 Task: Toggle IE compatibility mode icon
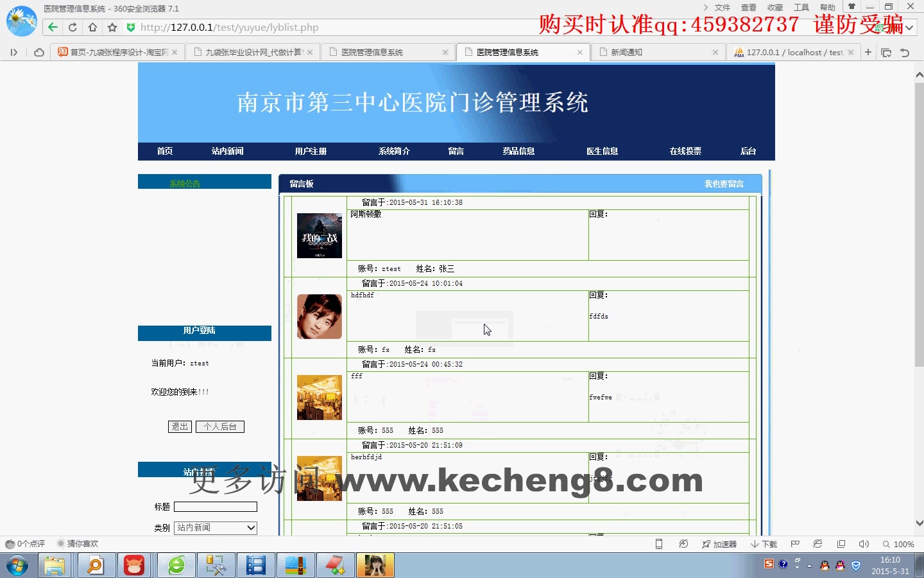click(x=817, y=544)
